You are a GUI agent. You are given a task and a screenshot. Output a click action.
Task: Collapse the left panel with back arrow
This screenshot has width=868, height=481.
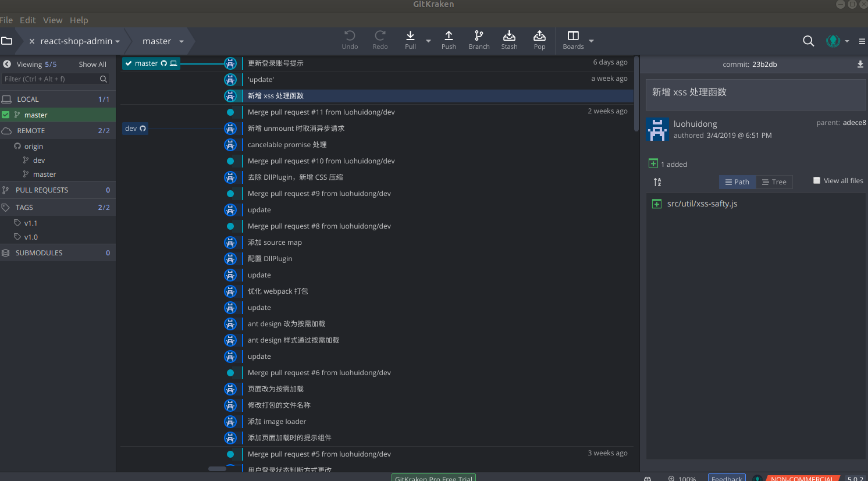[7, 64]
